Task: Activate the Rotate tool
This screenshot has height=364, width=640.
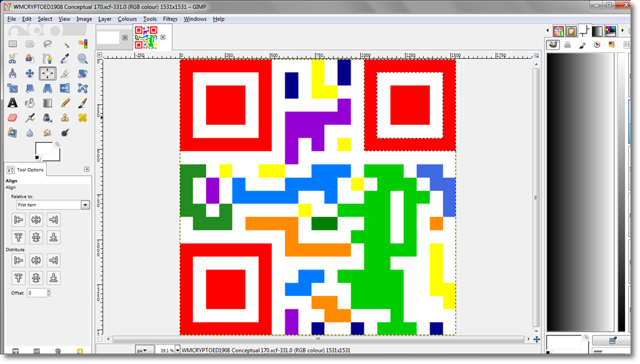Action: (82, 73)
